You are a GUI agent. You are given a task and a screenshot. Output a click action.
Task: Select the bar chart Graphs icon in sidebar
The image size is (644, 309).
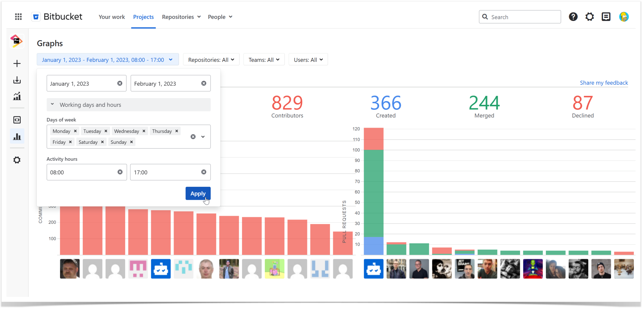[x=17, y=136]
